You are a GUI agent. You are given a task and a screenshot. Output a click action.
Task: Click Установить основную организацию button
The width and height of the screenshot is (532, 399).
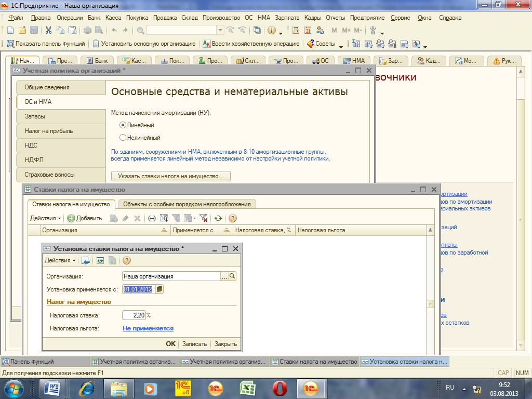144,44
